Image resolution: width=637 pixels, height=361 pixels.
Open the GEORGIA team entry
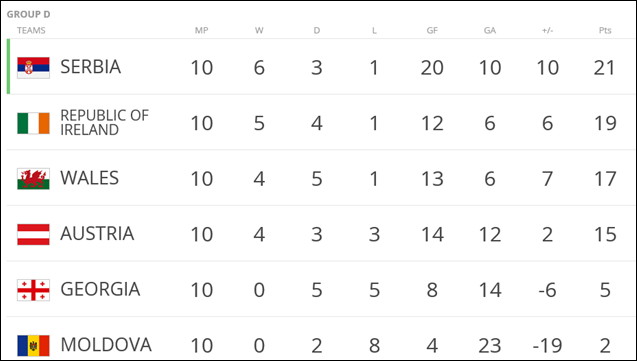pyautogui.click(x=100, y=290)
